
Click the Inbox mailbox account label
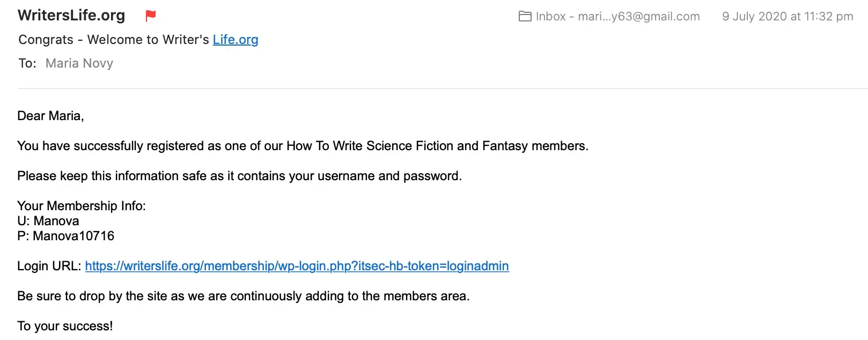coord(617,17)
